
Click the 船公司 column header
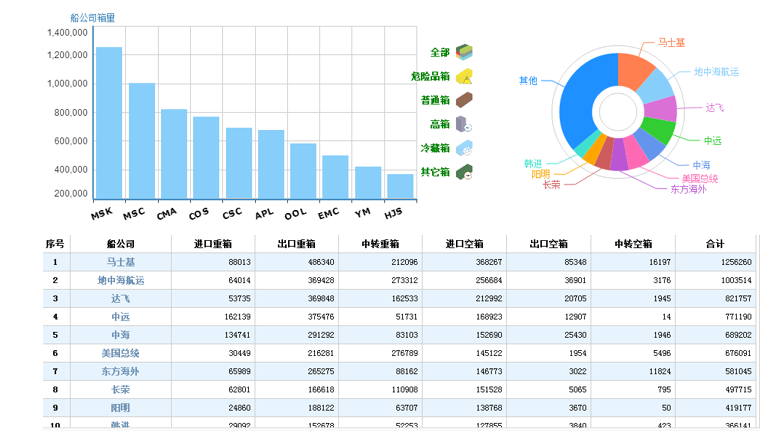(120, 243)
